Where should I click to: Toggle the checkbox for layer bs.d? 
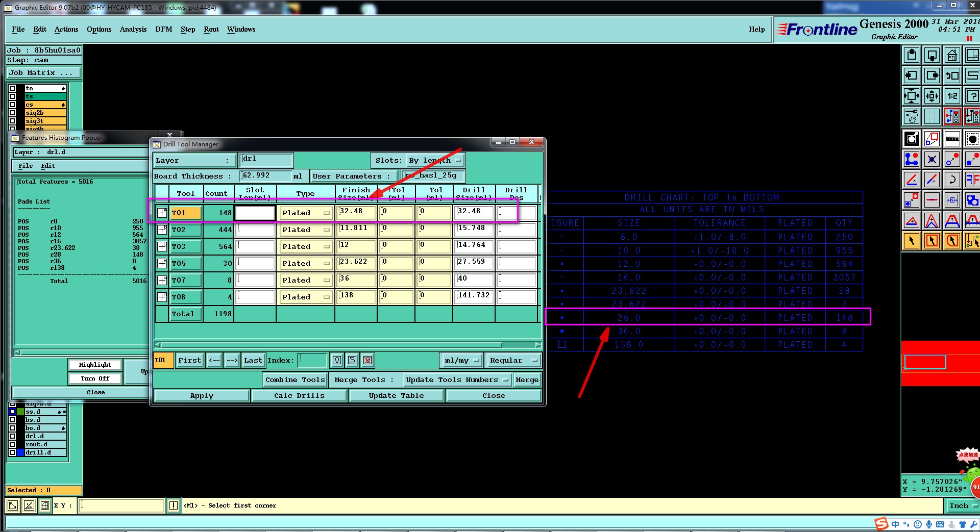[12, 420]
